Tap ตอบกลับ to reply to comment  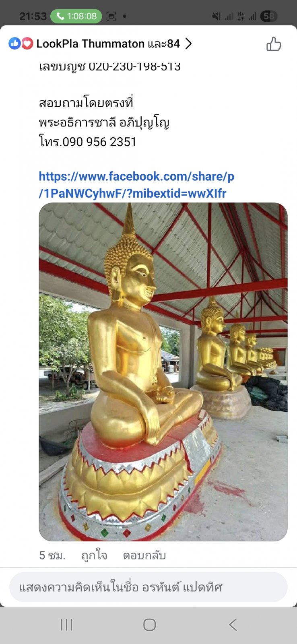pyautogui.click(x=144, y=555)
